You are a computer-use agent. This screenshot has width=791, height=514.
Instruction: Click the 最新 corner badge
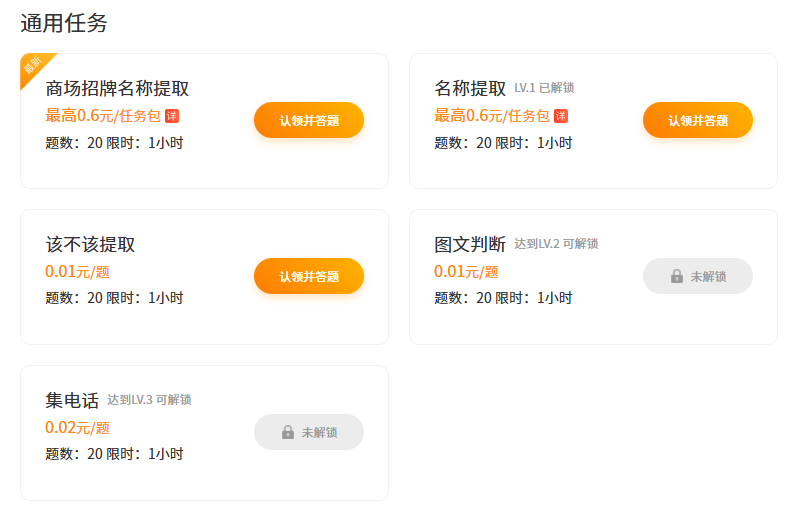(x=33, y=66)
